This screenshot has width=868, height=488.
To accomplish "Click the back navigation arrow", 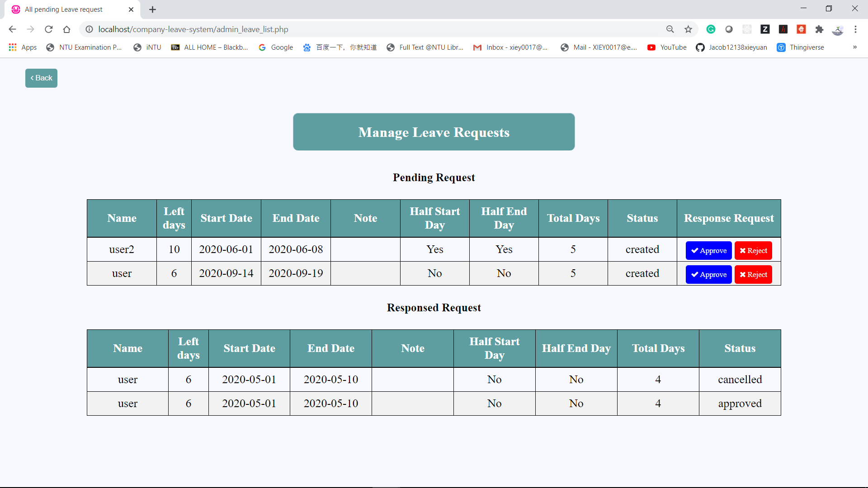I will (12, 29).
